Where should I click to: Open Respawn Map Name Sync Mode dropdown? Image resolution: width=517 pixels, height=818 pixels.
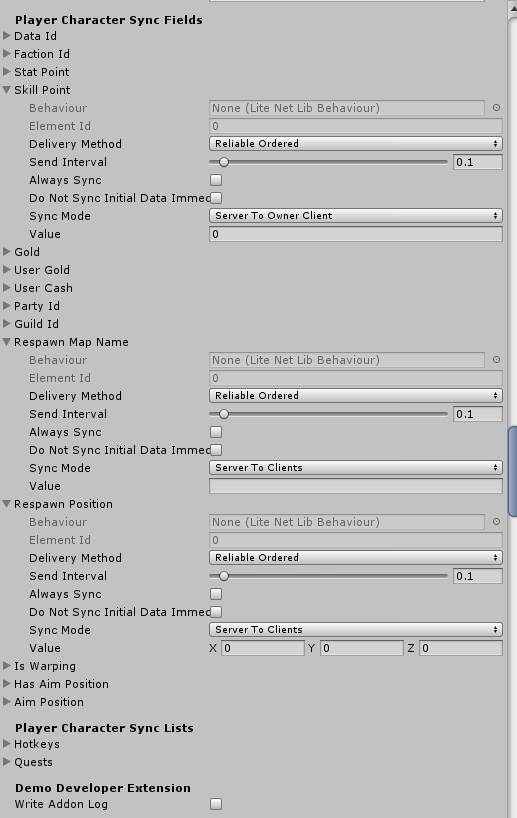(x=356, y=468)
